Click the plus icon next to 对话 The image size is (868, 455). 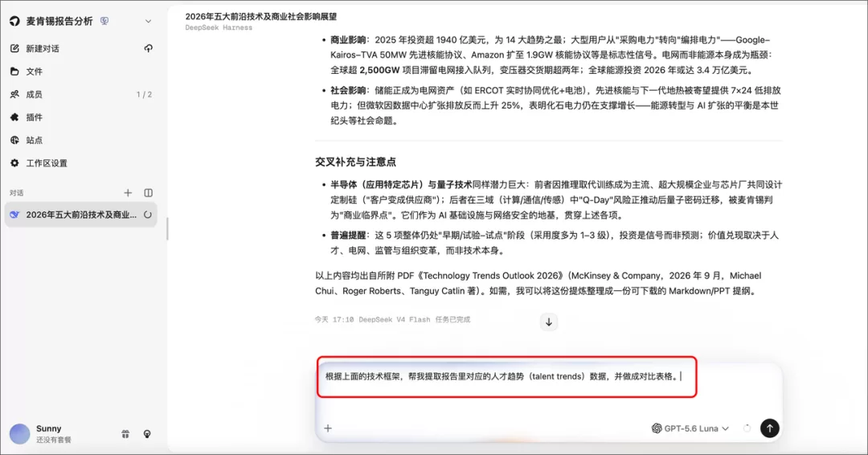[x=128, y=193]
